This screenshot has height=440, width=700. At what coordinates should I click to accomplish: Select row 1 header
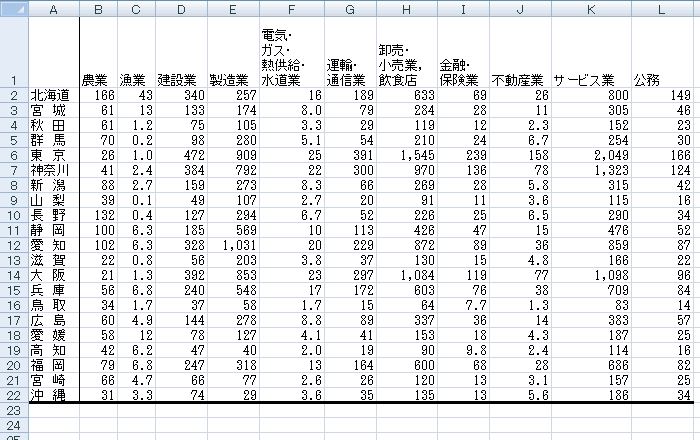[x=14, y=52]
